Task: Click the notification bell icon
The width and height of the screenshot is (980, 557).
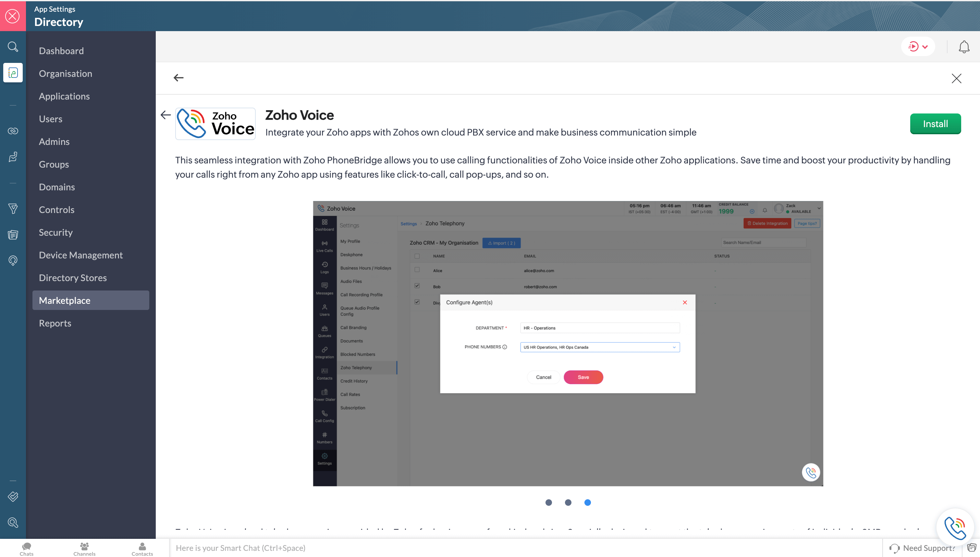Action: [963, 47]
